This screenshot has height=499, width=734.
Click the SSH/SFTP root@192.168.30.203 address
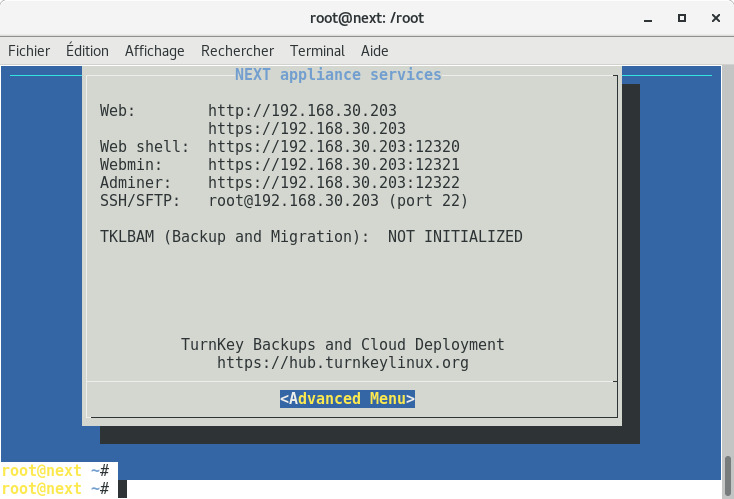point(293,201)
